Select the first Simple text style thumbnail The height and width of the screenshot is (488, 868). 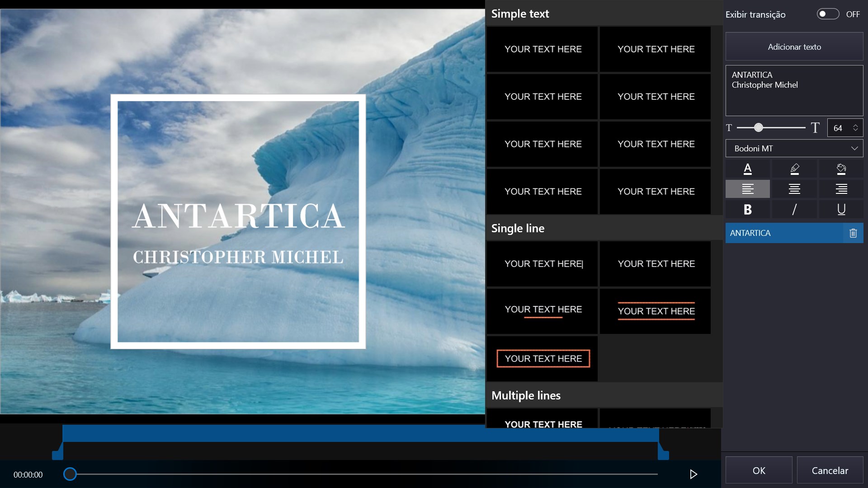[542, 49]
